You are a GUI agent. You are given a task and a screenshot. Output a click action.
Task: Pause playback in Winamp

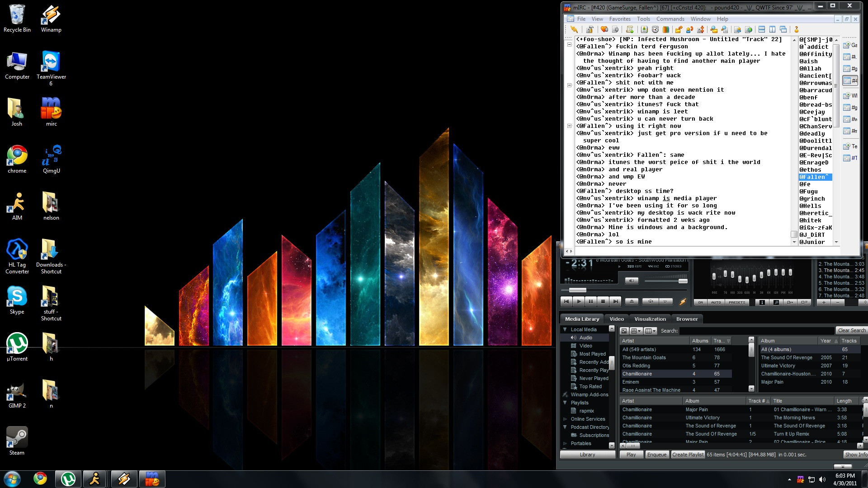[x=591, y=301]
